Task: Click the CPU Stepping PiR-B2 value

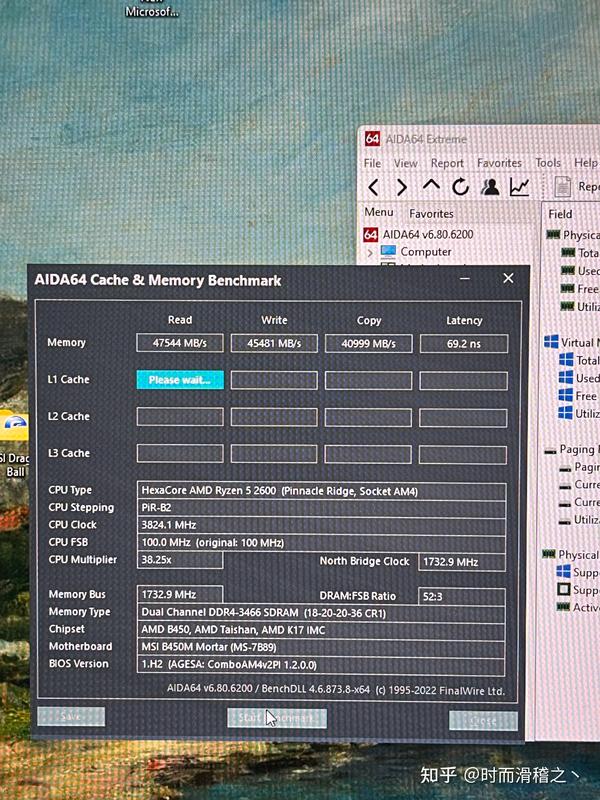Action: coord(321,508)
